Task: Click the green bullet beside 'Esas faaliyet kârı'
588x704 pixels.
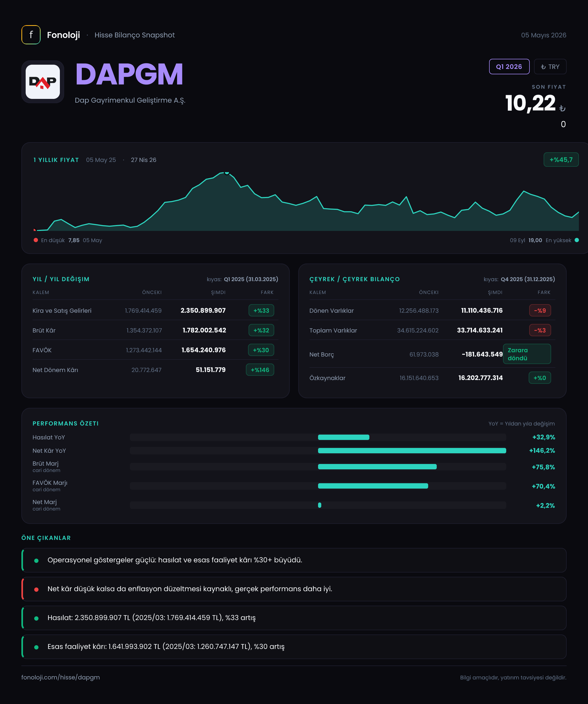Action: click(x=36, y=647)
